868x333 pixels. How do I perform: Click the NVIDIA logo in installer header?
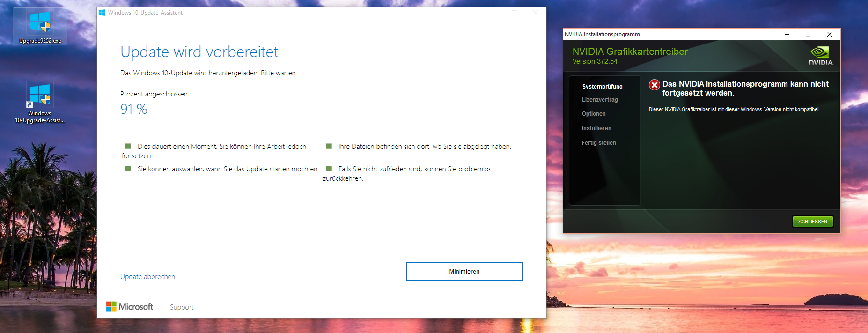(821, 56)
